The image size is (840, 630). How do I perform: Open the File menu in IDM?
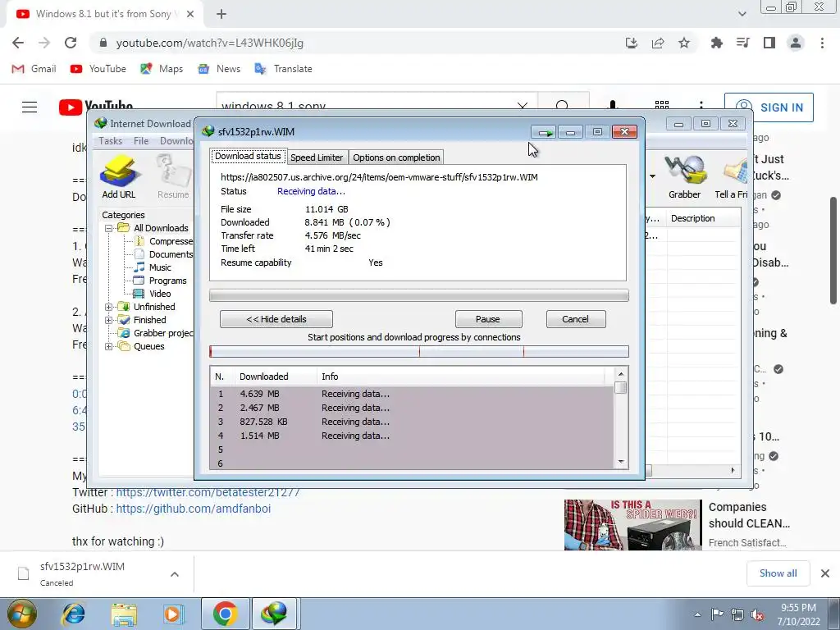(141, 141)
